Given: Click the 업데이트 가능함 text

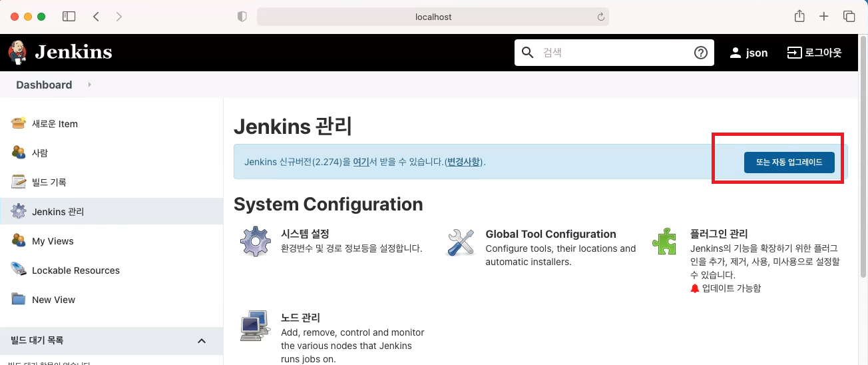Looking at the screenshot, I should coord(731,288).
